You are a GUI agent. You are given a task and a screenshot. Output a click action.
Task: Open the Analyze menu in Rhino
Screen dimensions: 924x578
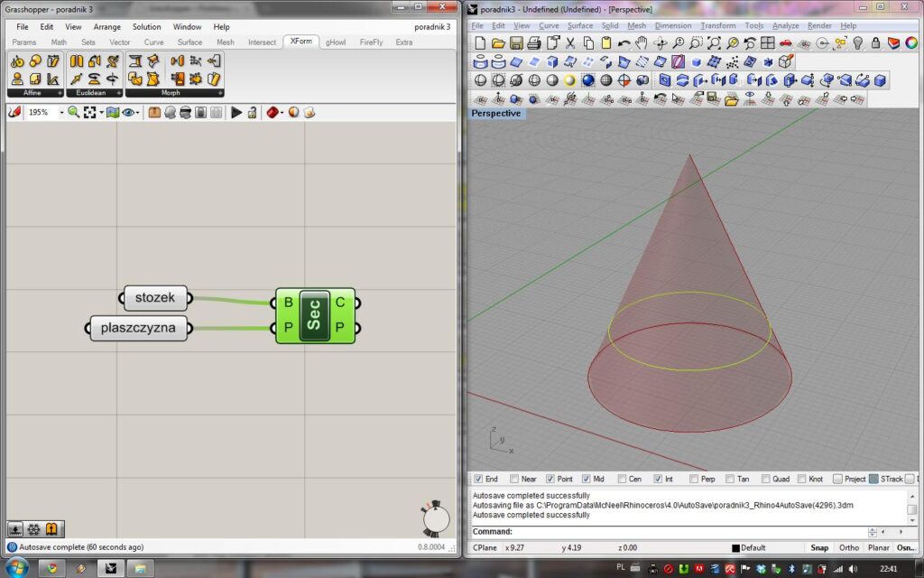coord(786,26)
